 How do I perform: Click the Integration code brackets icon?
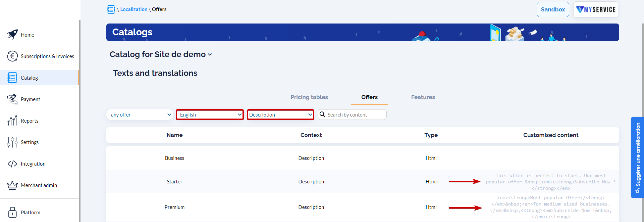pyautogui.click(x=12, y=164)
